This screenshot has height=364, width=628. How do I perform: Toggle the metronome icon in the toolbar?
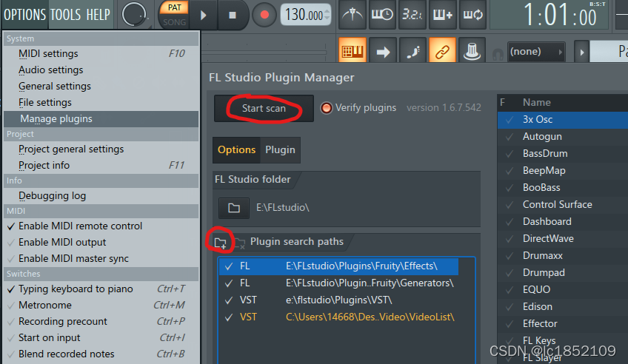pos(353,15)
